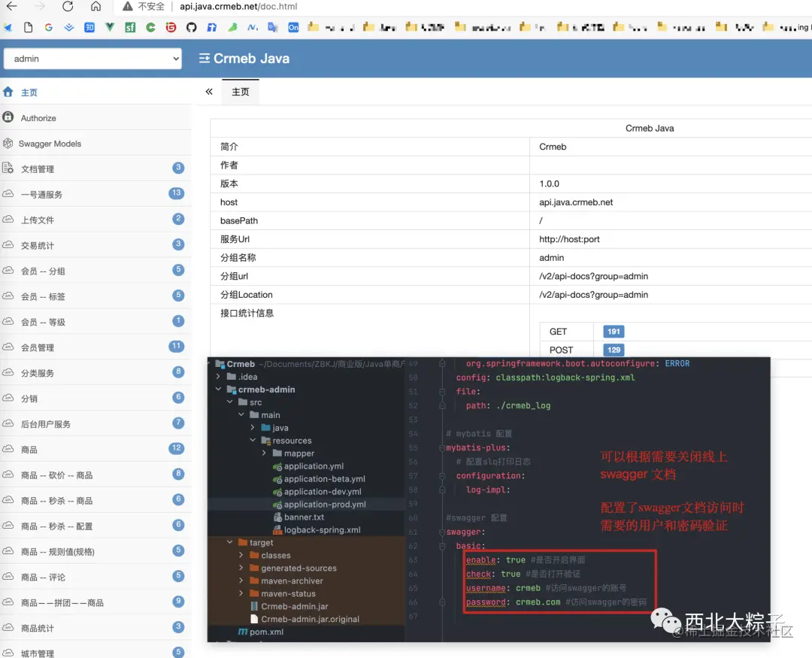
Task: Open the green leaf bookmark icon
Action: [232, 28]
